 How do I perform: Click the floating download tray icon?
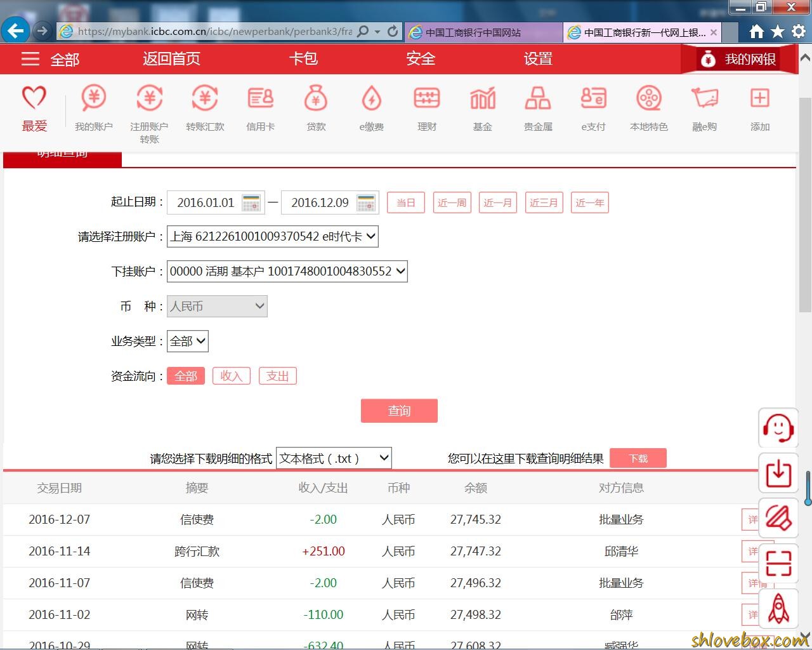pyautogui.click(x=778, y=473)
